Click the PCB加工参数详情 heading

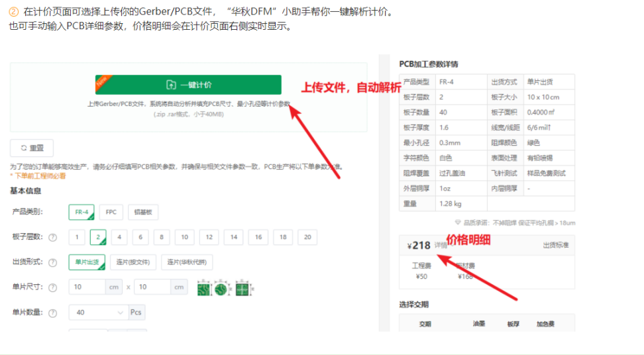click(429, 64)
